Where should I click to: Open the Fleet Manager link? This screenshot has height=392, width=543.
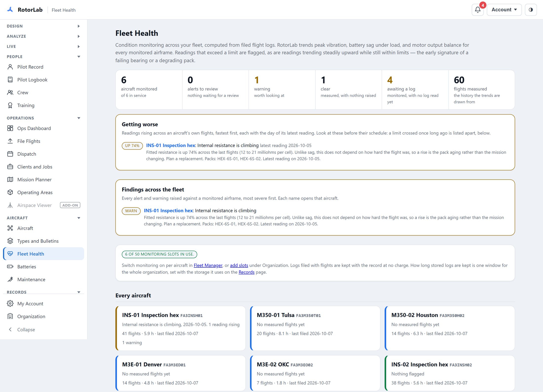click(208, 265)
